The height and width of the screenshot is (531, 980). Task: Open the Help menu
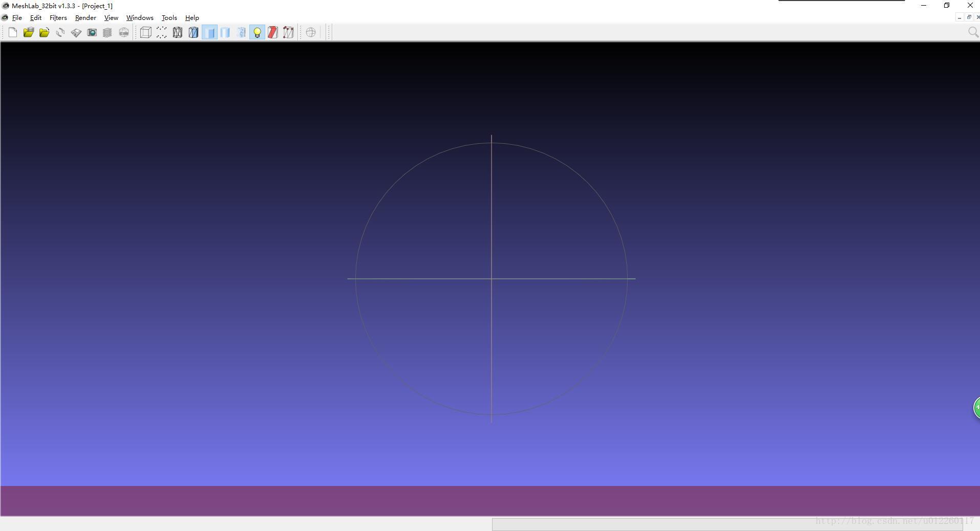pos(192,18)
